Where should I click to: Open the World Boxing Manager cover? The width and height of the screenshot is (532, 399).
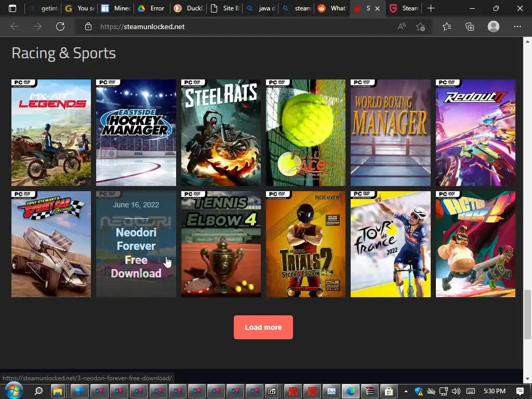391,132
